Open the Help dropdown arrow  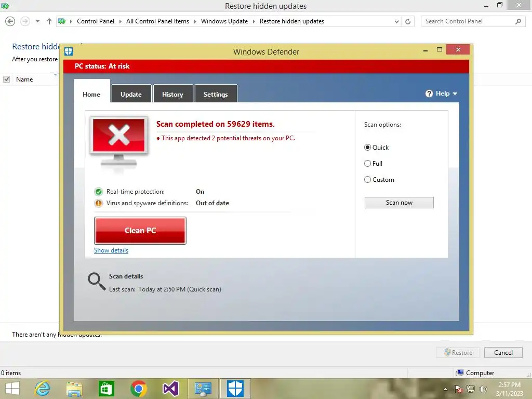coord(455,94)
